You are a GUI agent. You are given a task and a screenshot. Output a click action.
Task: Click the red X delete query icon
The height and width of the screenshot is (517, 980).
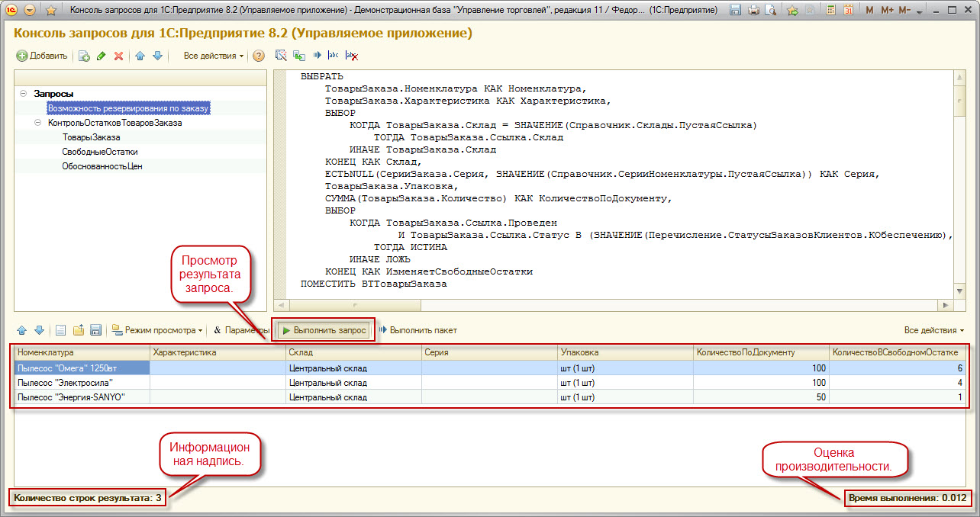tap(118, 56)
